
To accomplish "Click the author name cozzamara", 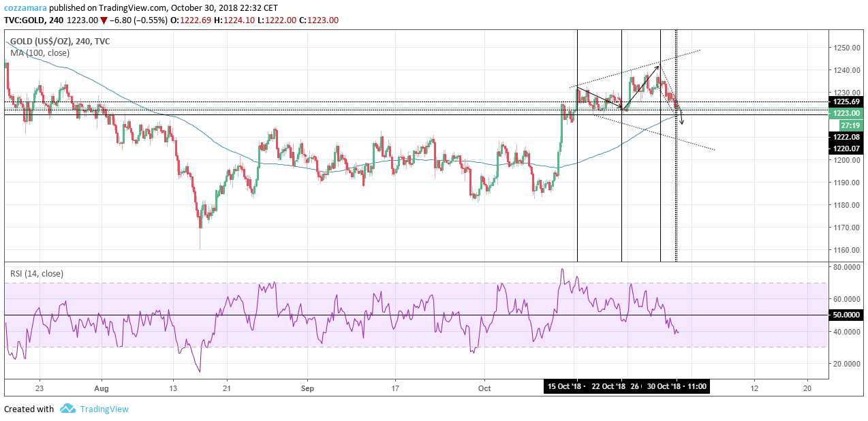I will 26,7.
